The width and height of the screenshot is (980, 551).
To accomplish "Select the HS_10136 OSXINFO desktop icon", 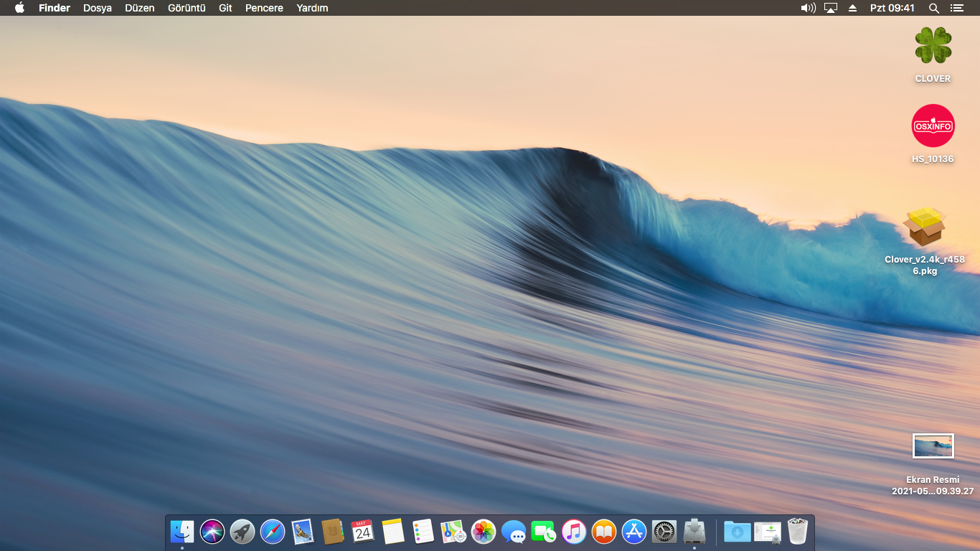I will pyautogui.click(x=933, y=126).
